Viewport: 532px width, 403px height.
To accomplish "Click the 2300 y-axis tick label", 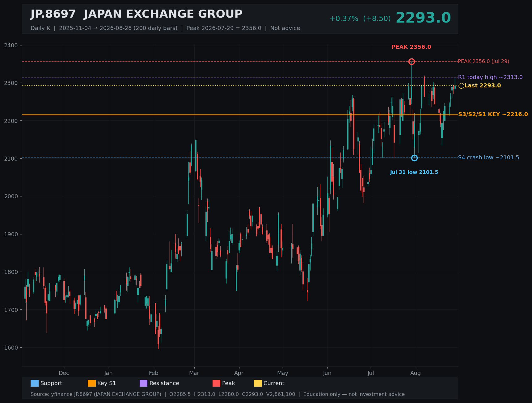I will 11,83.
